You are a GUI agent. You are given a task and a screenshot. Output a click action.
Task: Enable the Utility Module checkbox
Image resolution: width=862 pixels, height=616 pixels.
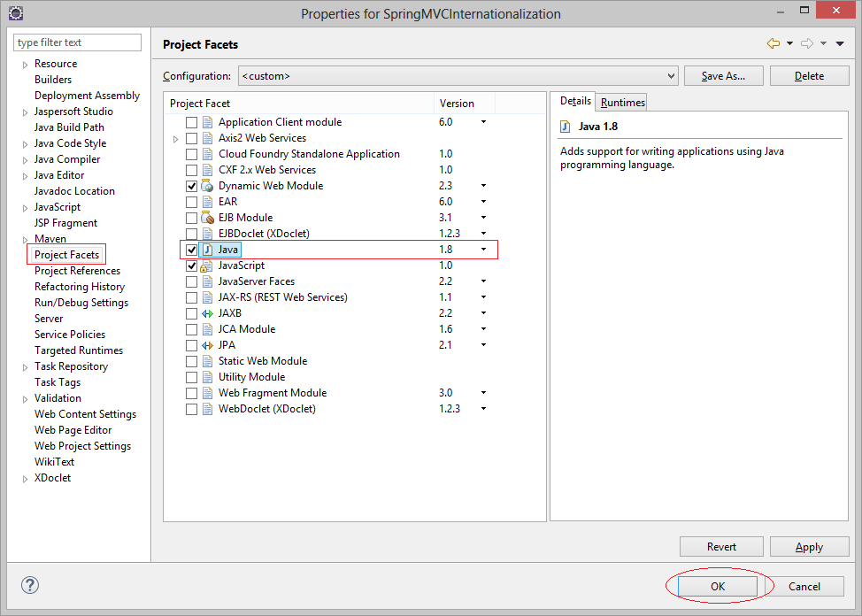pyautogui.click(x=191, y=377)
